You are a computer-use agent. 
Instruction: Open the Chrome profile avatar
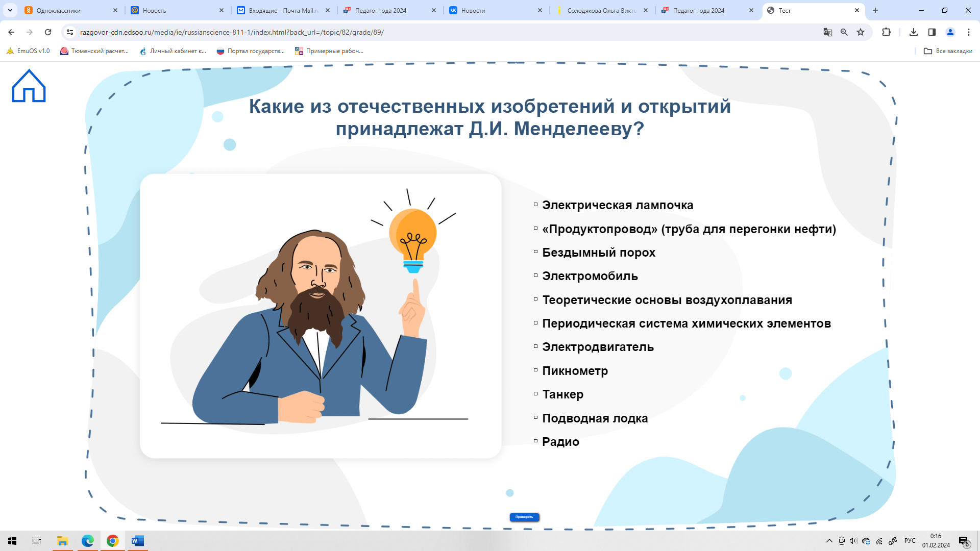950,32
